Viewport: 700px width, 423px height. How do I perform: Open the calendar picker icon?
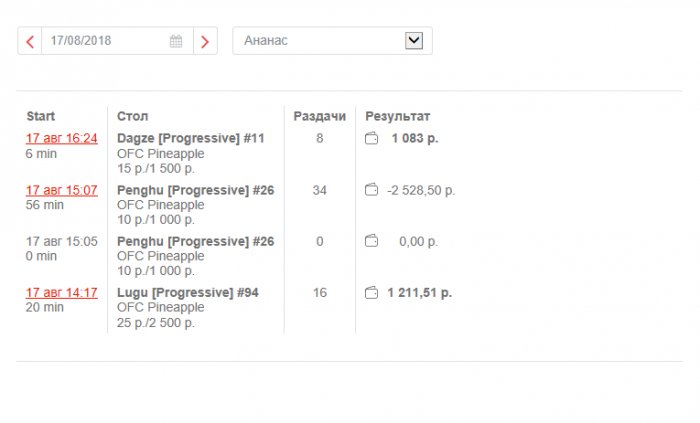[176, 41]
